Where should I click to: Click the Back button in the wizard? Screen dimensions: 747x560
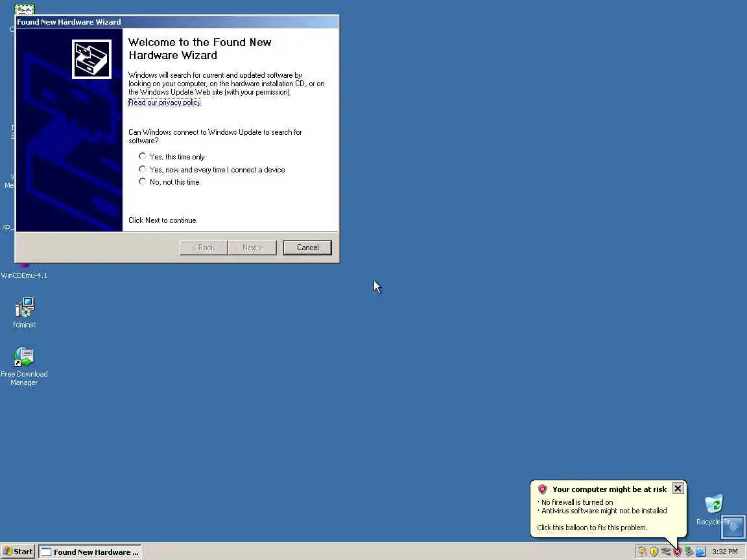204,248
